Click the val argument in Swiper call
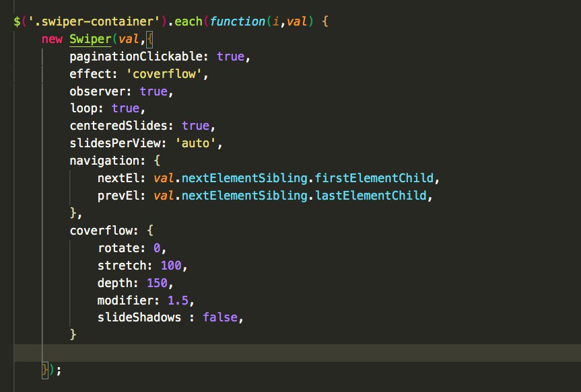581x392 pixels. (x=129, y=39)
